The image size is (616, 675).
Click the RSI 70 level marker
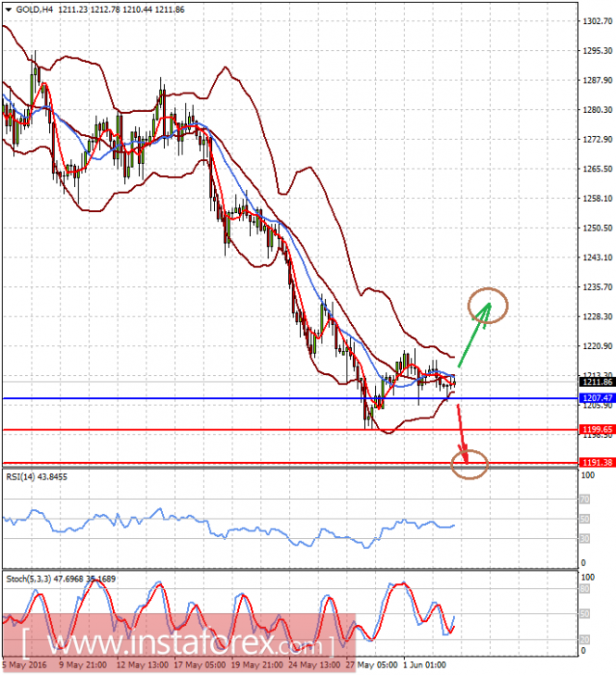585,499
